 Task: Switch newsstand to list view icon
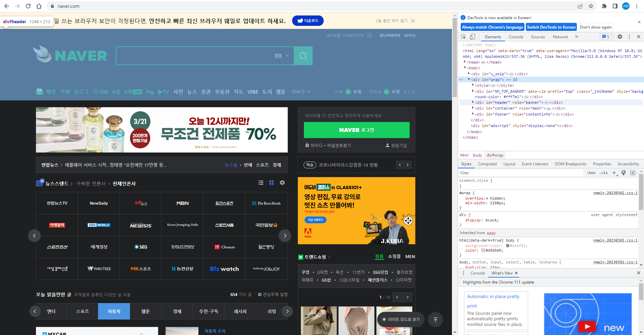(x=261, y=182)
